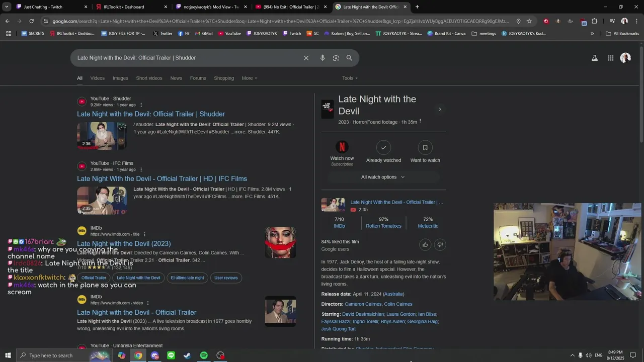The width and height of the screenshot is (644, 362).
Task: Switch to No Exit Official Trailer tab
Action: click(x=291, y=7)
